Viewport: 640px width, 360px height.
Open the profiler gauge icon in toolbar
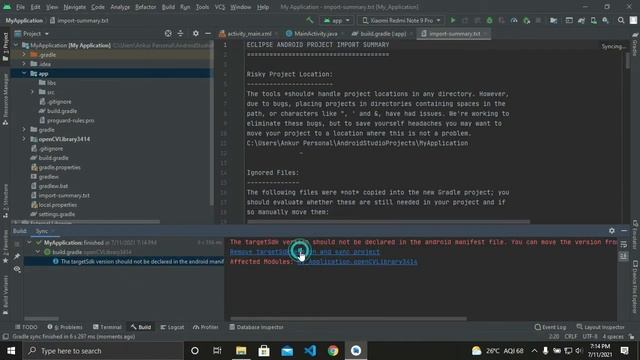(514, 20)
